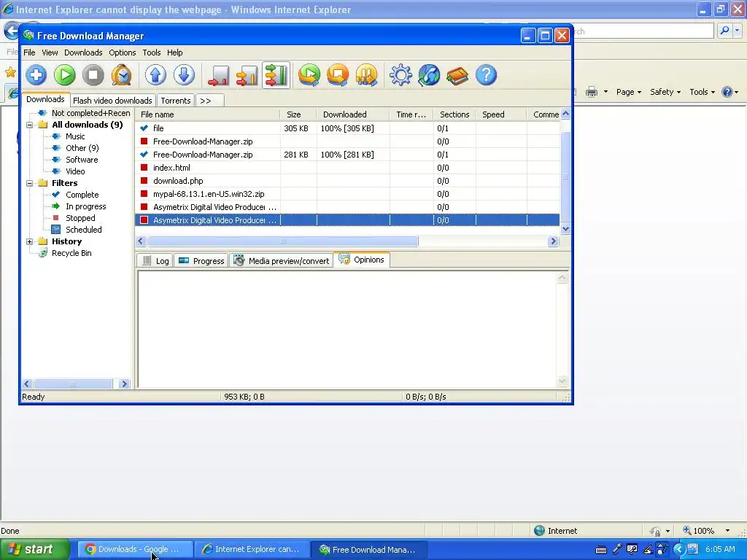Click the orange pause all downloads icon
The width and height of the screenshot is (747, 560).
pos(366,75)
